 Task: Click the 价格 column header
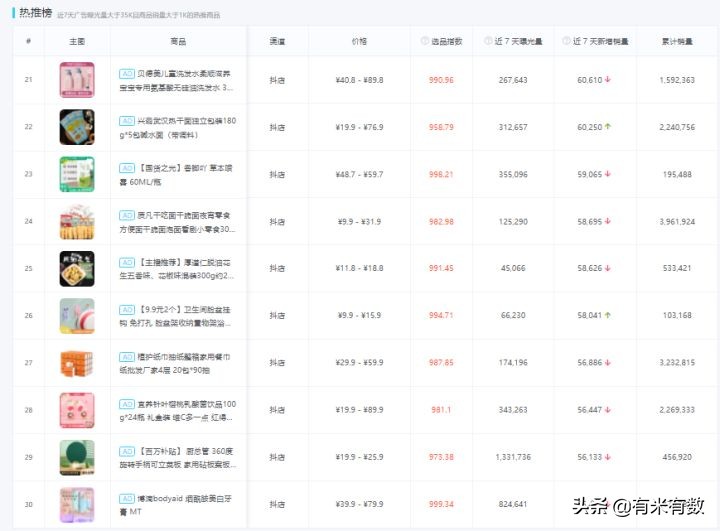click(359, 41)
